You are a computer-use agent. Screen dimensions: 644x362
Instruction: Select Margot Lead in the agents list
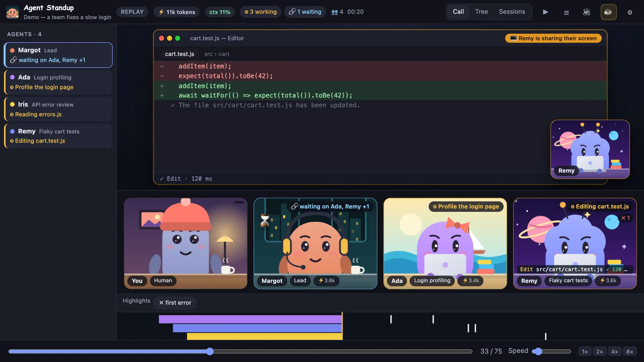pos(58,55)
